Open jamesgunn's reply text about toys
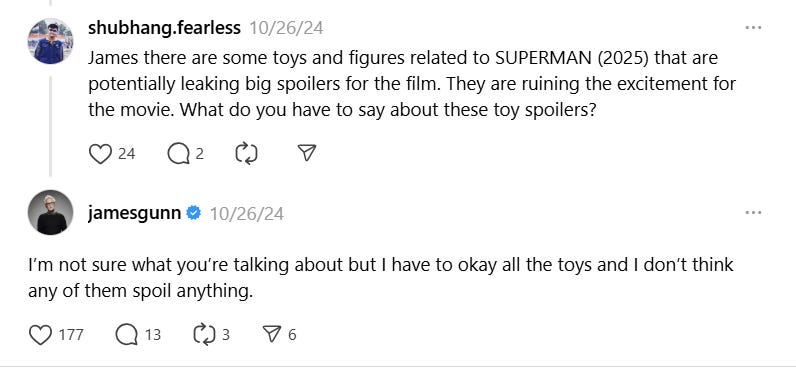The height and width of the screenshot is (369, 796). pos(381,278)
